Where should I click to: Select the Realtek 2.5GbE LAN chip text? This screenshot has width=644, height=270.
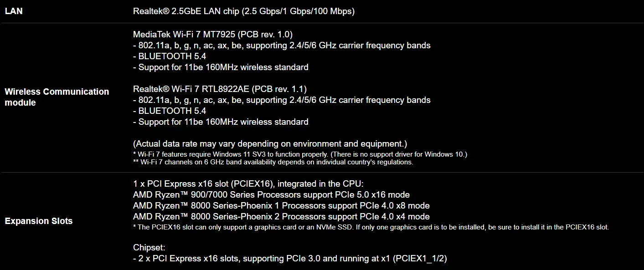coord(244,11)
